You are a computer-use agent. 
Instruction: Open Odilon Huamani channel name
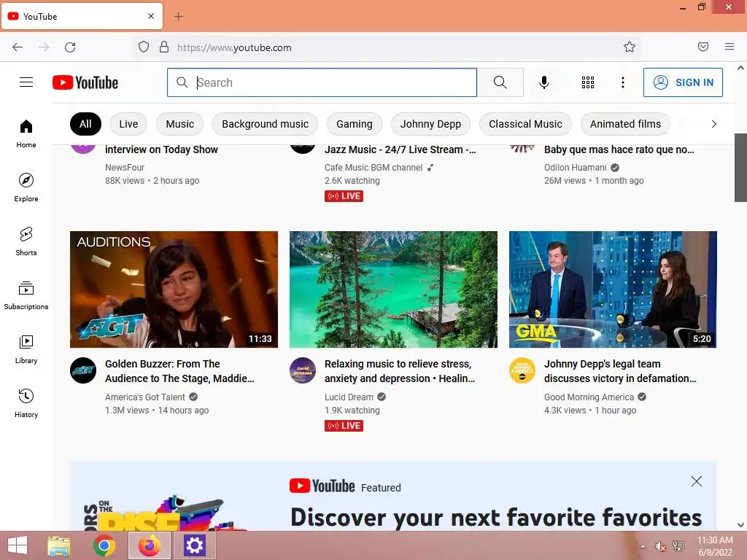click(x=575, y=168)
